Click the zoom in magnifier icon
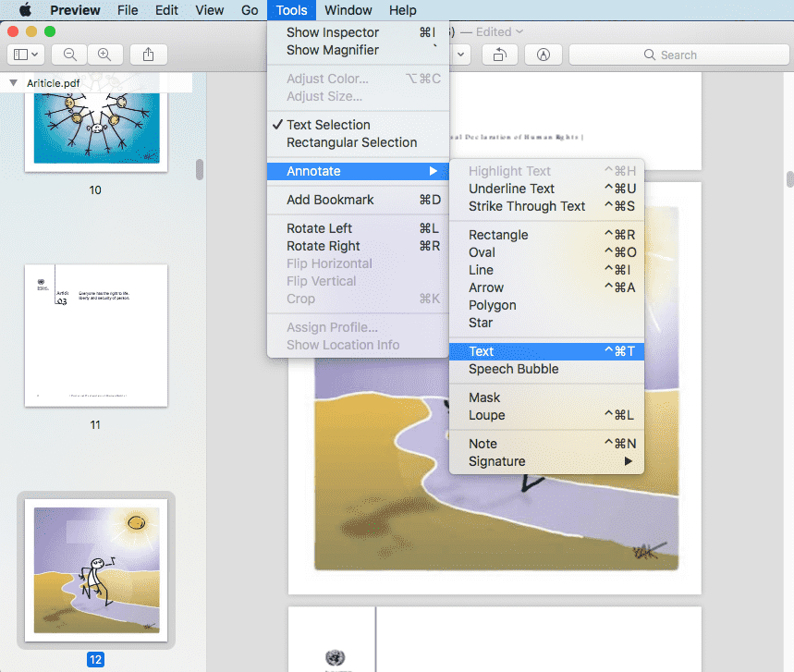794x672 pixels. click(x=104, y=55)
